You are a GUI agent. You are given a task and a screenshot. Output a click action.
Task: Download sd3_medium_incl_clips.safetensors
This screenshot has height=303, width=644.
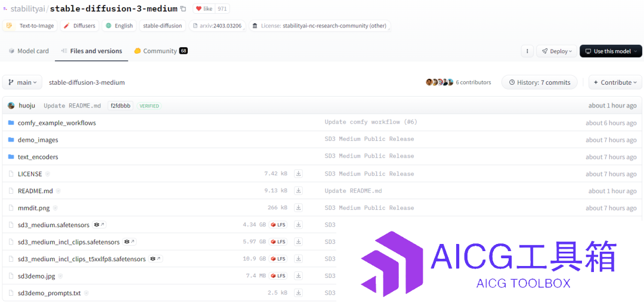(x=299, y=242)
